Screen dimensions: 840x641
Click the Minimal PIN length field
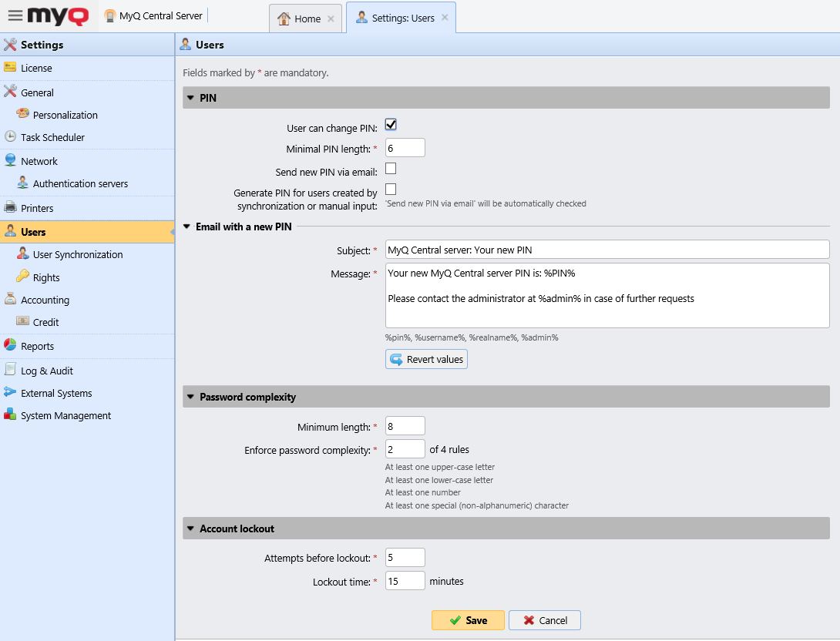coord(405,148)
